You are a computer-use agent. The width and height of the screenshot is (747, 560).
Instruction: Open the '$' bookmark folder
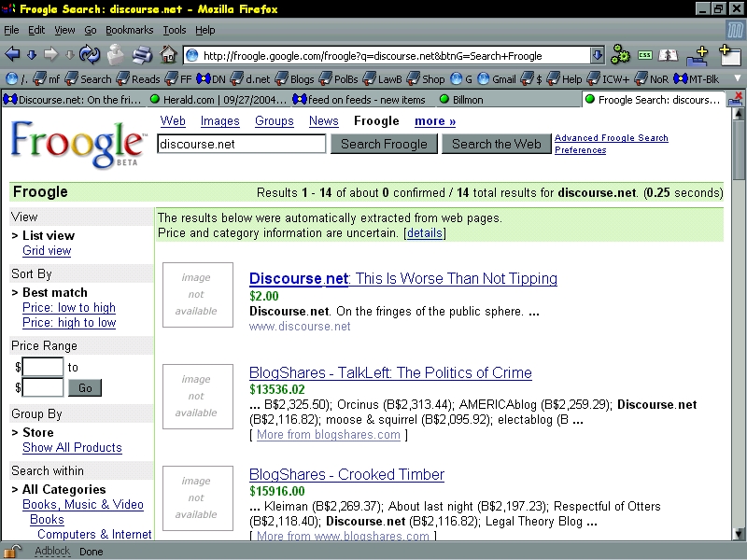point(531,79)
